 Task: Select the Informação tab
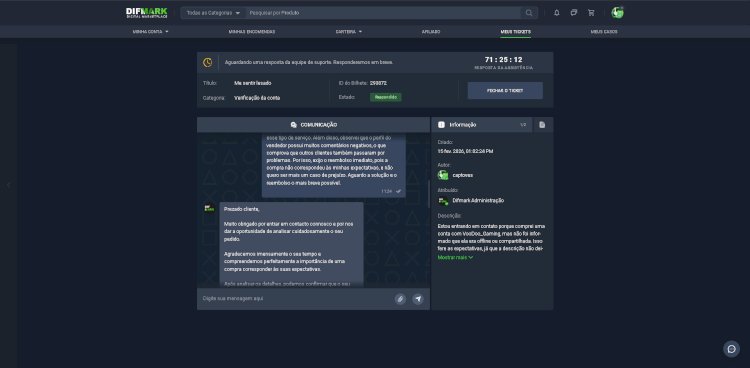click(x=481, y=125)
